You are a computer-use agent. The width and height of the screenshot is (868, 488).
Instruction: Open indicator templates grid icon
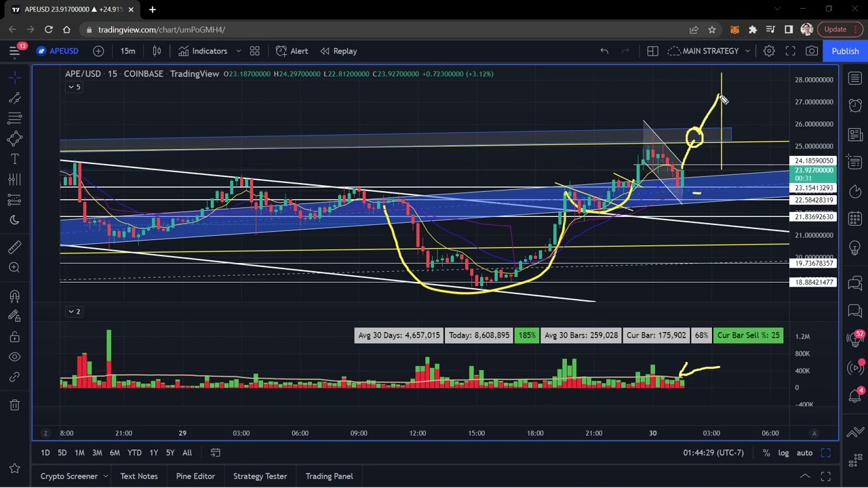[255, 51]
